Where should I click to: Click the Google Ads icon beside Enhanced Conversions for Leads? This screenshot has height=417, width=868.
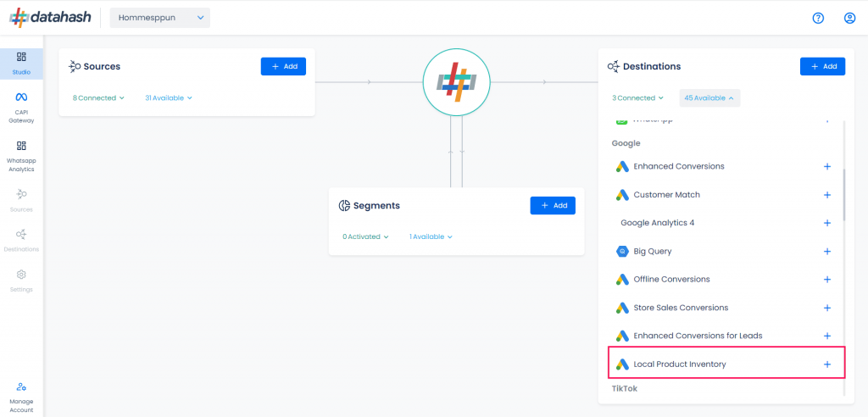622,336
